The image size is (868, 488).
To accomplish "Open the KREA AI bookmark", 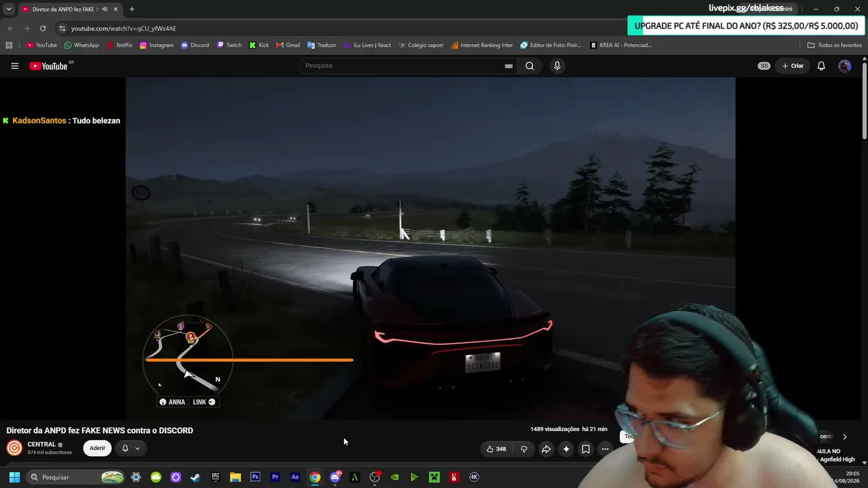I will [620, 45].
